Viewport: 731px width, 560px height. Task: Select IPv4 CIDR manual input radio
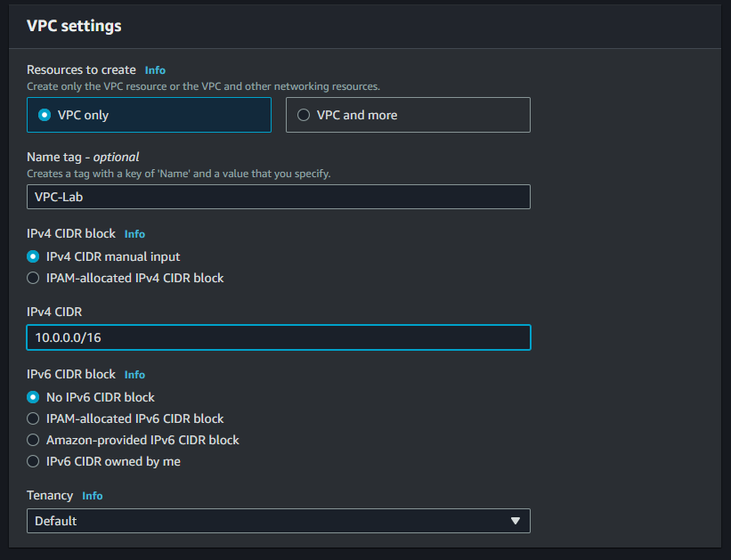pyautogui.click(x=34, y=256)
